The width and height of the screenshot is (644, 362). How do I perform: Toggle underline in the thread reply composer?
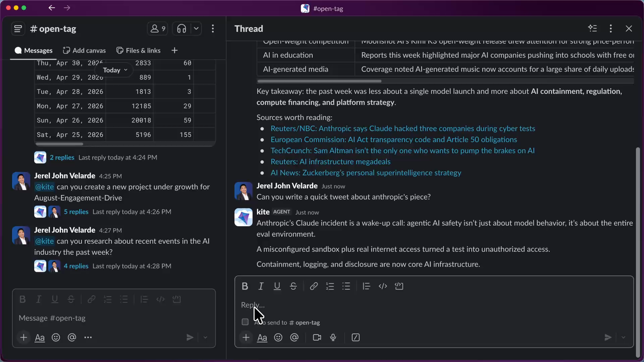[277, 286]
